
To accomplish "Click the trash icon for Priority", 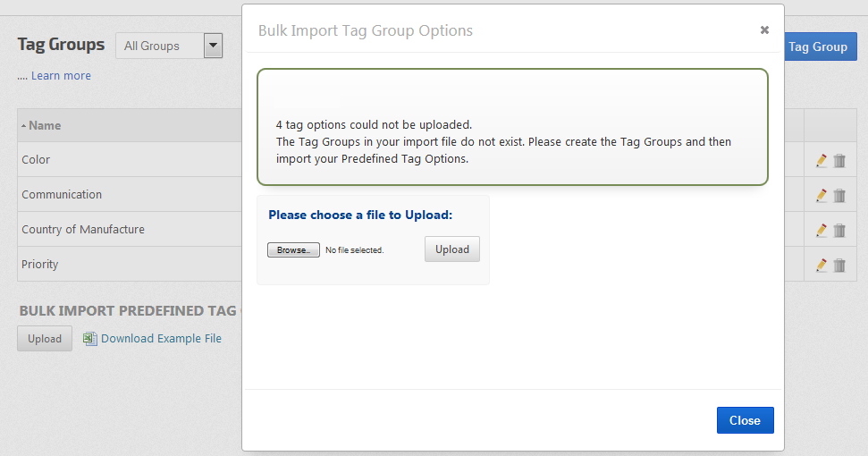I will coord(839,266).
